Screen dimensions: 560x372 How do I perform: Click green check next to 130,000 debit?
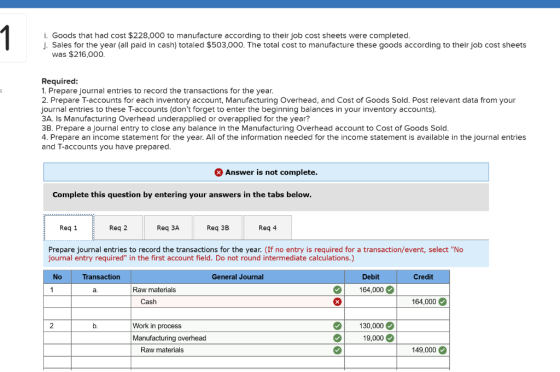click(x=390, y=326)
